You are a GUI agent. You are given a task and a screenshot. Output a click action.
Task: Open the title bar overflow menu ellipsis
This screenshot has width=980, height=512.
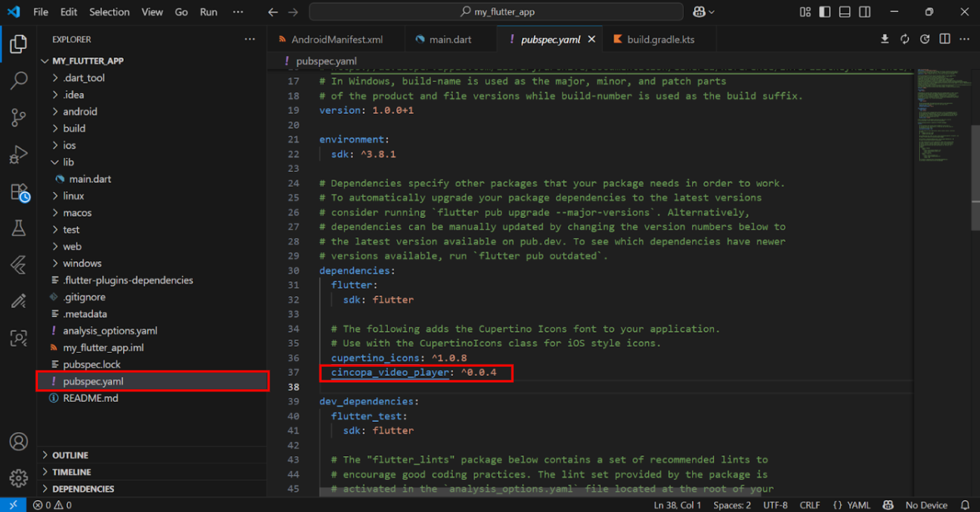coord(238,12)
